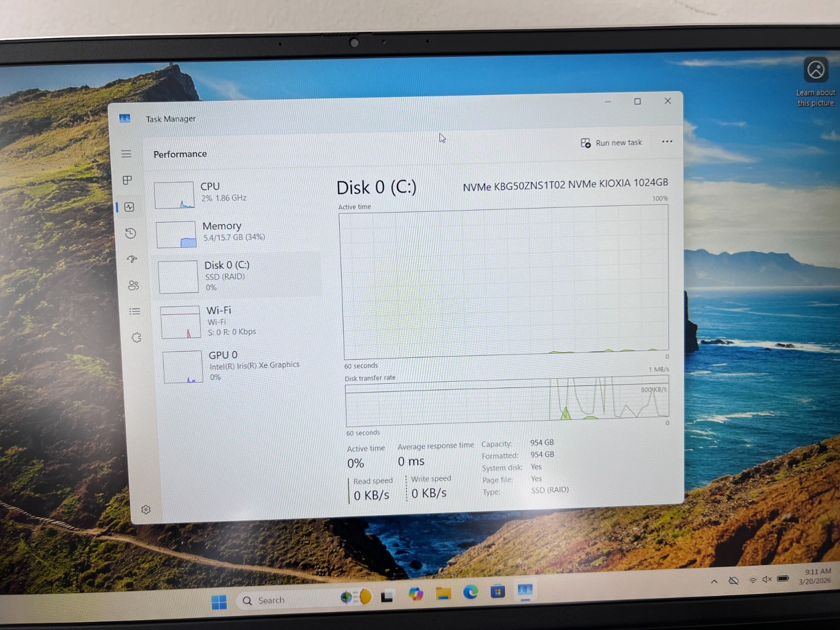The width and height of the screenshot is (840, 630).
Task: Open Microsoft Store from the taskbar
Action: [x=498, y=592]
